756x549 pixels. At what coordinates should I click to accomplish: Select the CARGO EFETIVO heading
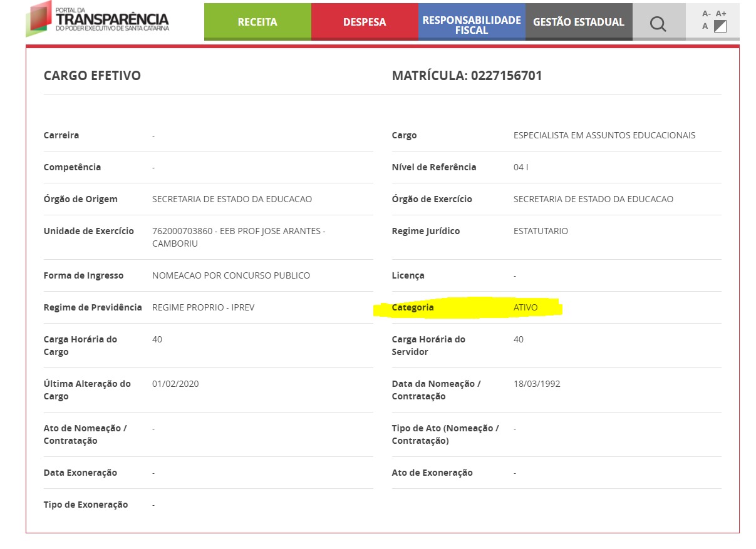92,76
